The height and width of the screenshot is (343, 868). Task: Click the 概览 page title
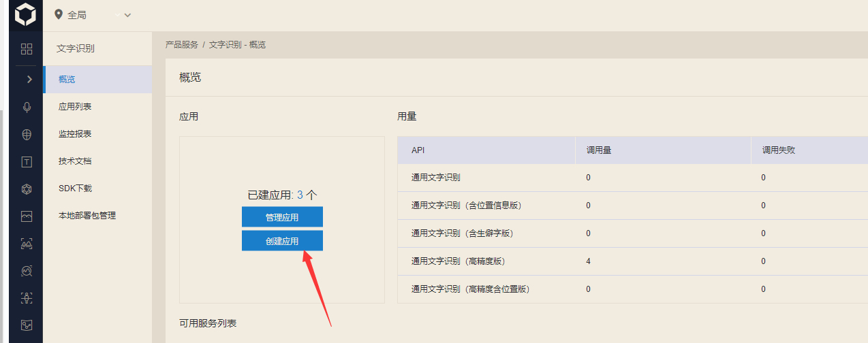click(190, 78)
